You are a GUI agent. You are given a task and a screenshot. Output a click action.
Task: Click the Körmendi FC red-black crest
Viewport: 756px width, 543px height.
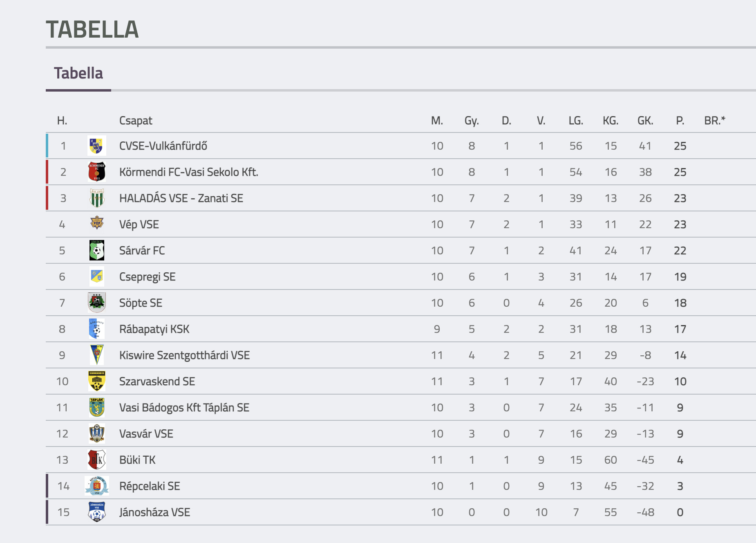pos(97,172)
